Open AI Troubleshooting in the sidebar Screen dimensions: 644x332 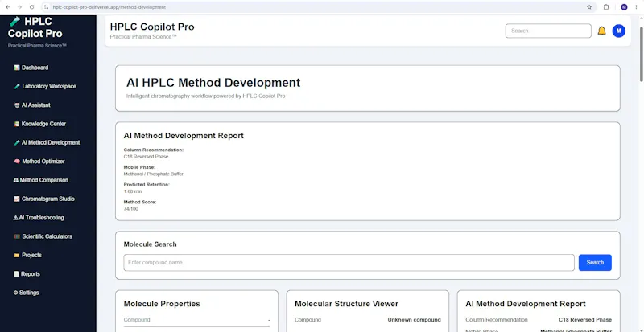(x=39, y=218)
